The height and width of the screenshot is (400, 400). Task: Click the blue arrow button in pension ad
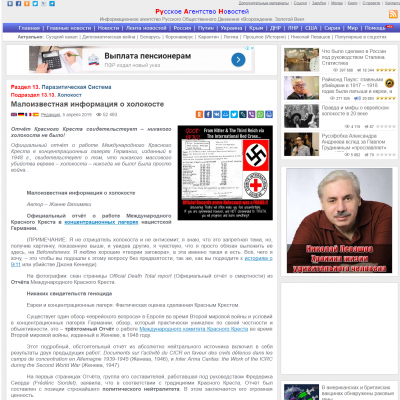tap(238, 60)
